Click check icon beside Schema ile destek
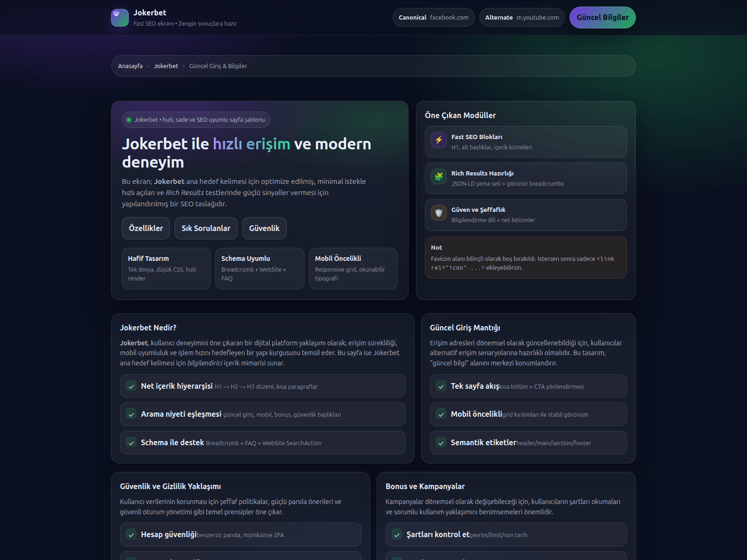The height and width of the screenshot is (560, 747). [132, 442]
